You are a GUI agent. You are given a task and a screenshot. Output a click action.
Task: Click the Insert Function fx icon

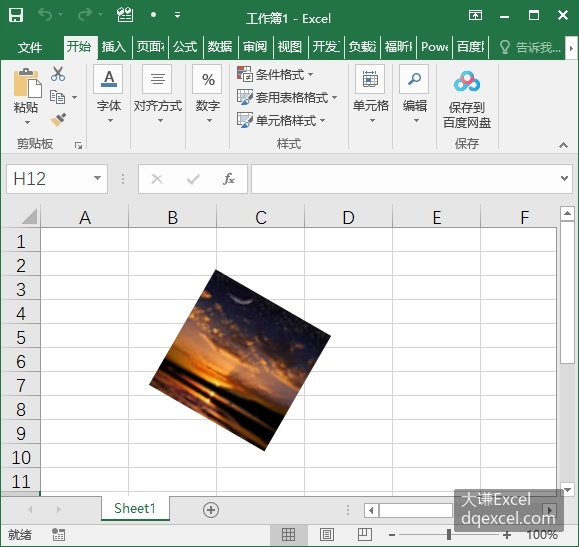coord(229,179)
